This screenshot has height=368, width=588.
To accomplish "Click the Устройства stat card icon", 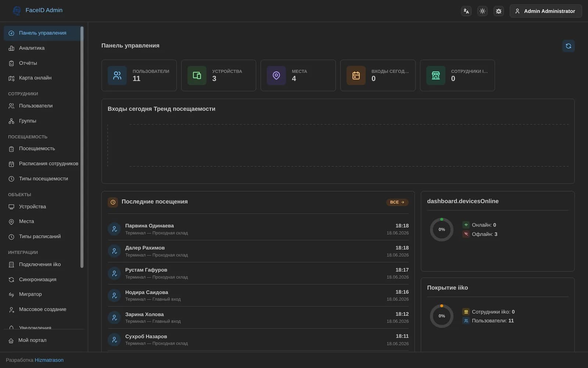I will [x=197, y=75].
